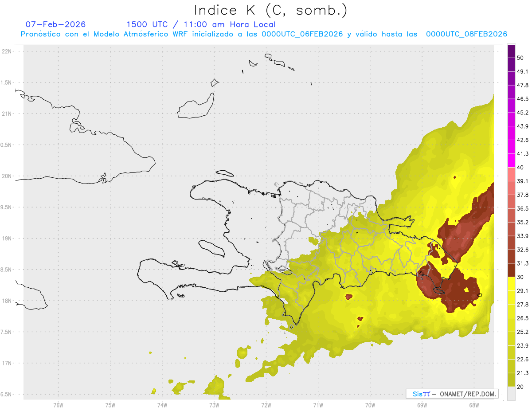Click the '1500 UTC / 11:00 am Hora Local' text
The width and height of the screenshot is (532, 411).
pyautogui.click(x=201, y=24)
